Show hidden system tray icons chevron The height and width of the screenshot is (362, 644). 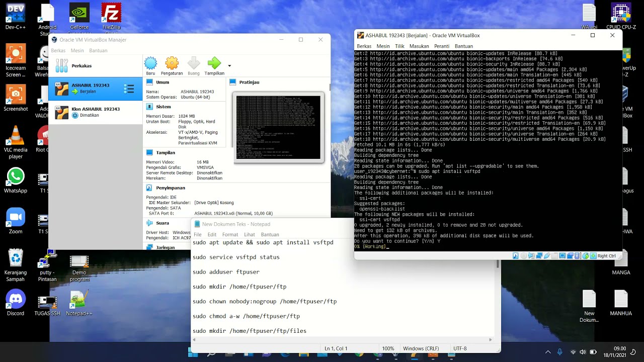tap(547, 352)
